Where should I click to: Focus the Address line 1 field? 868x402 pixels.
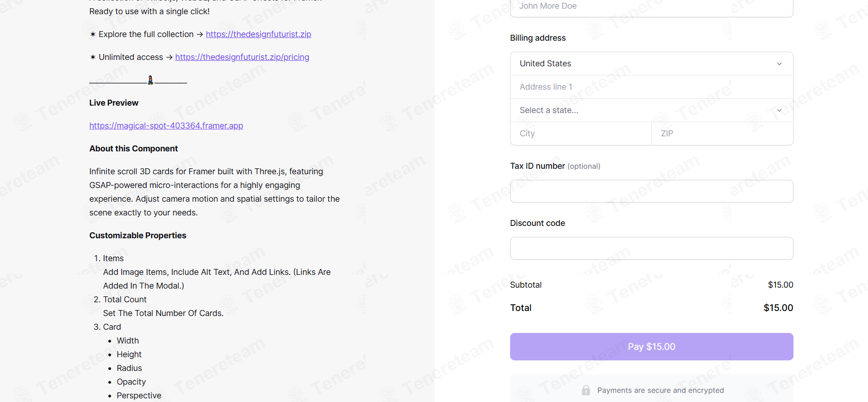pos(651,87)
